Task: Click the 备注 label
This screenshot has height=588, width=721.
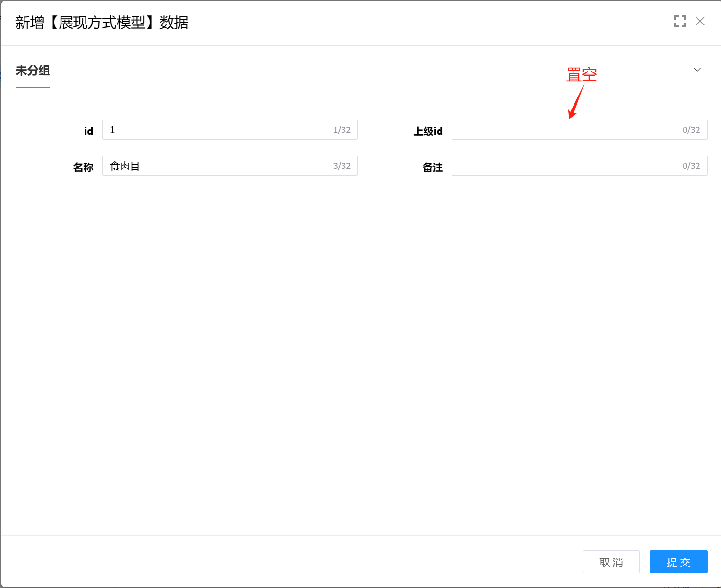Action: (432, 168)
